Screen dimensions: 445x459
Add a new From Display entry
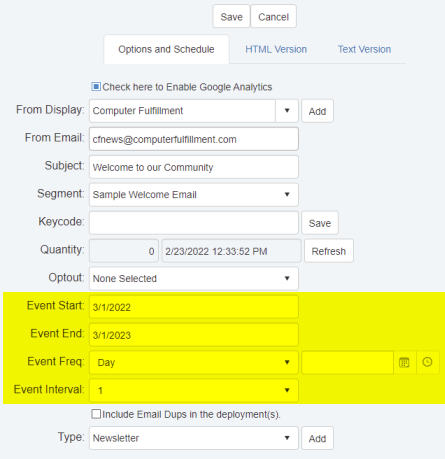pos(317,111)
